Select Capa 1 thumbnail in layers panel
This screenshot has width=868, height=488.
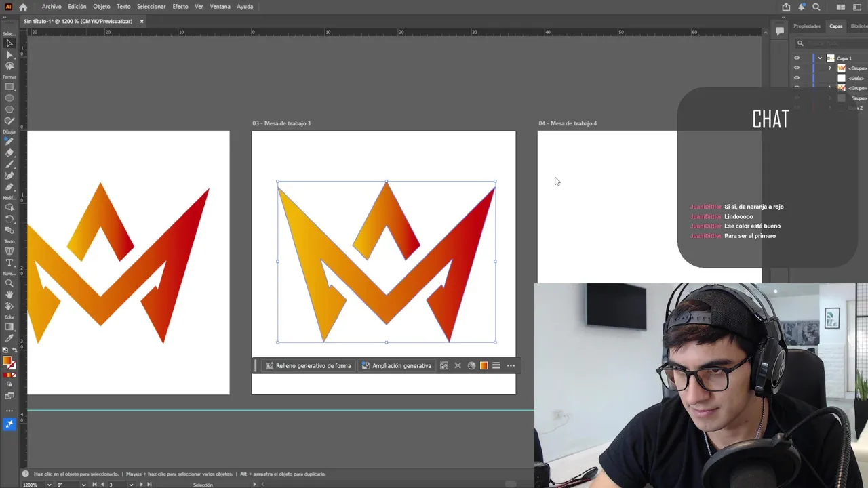coord(831,58)
